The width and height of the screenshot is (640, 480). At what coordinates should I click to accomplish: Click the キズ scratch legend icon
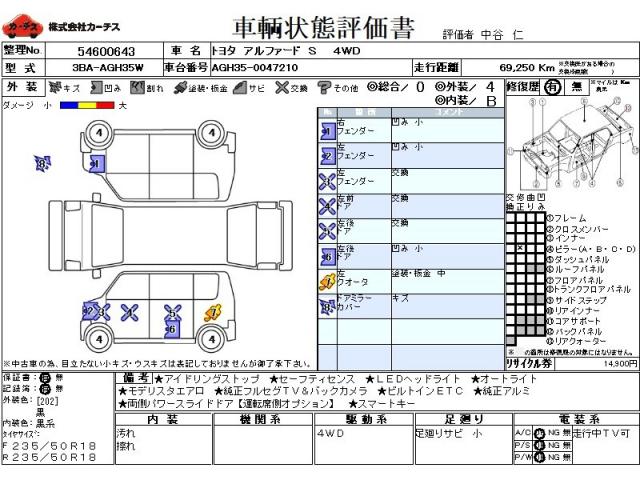pyautogui.click(x=55, y=87)
